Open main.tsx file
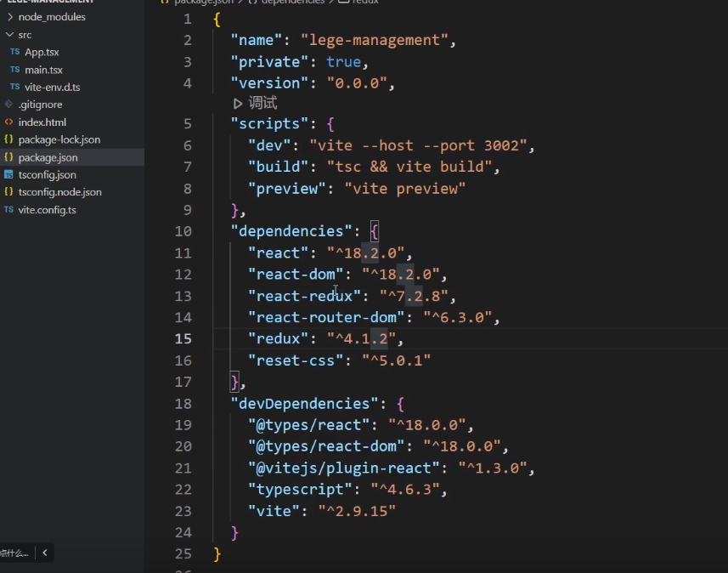728x573 pixels. coord(43,70)
